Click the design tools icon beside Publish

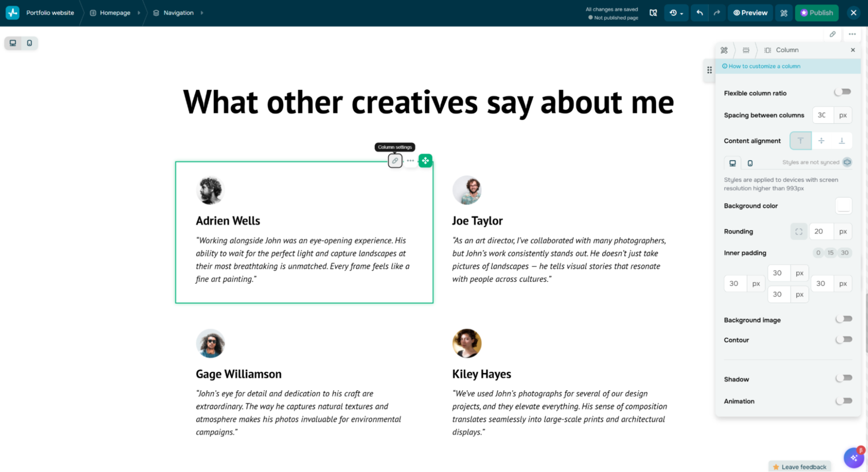[x=783, y=12]
